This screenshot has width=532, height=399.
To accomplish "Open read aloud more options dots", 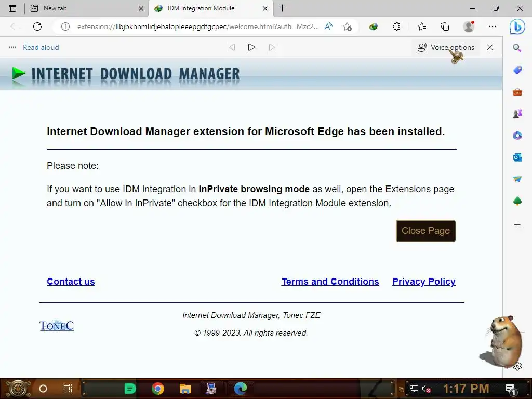I will (x=12, y=47).
